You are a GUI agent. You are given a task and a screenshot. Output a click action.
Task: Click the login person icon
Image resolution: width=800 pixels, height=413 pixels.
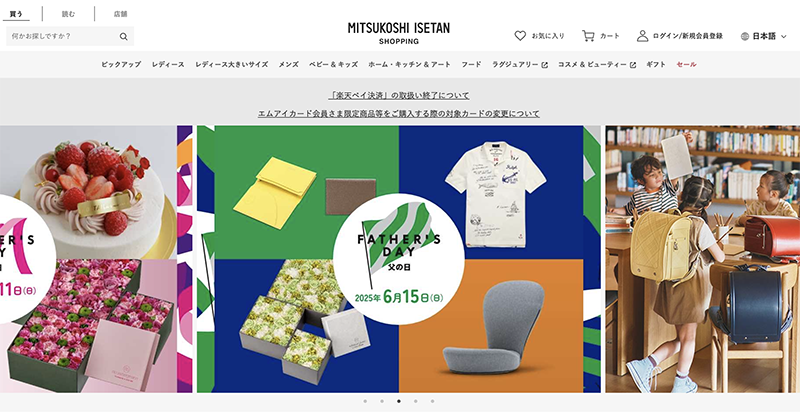[642, 36]
